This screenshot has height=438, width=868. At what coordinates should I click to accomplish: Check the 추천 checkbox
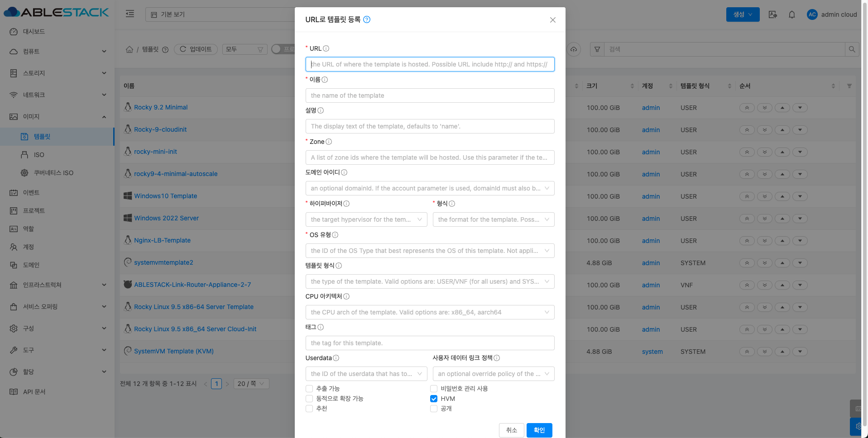click(309, 409)
